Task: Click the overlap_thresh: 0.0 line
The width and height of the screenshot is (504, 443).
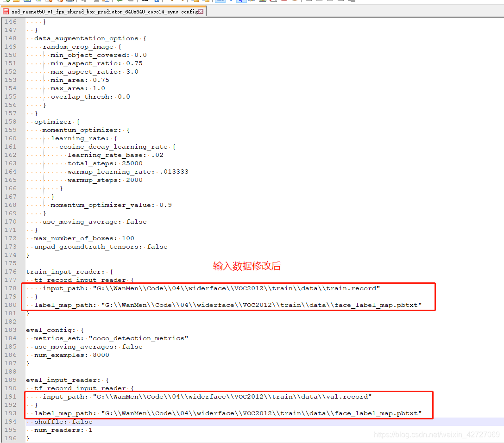Action: (x=90, y=97)
